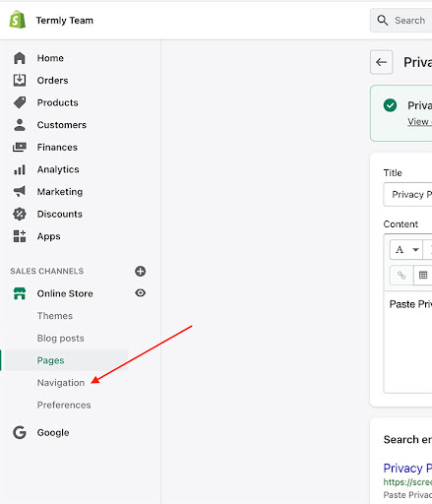This screenshot has width=432, height=504.
Task: Open the Apps section
Action: [x=48, y=236]
